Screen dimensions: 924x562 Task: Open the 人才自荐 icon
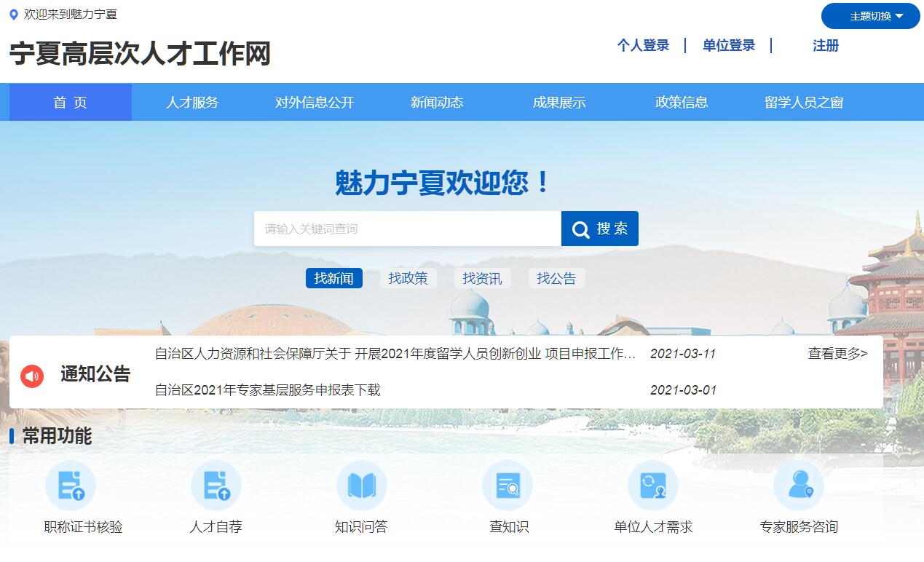click(216, 486)
